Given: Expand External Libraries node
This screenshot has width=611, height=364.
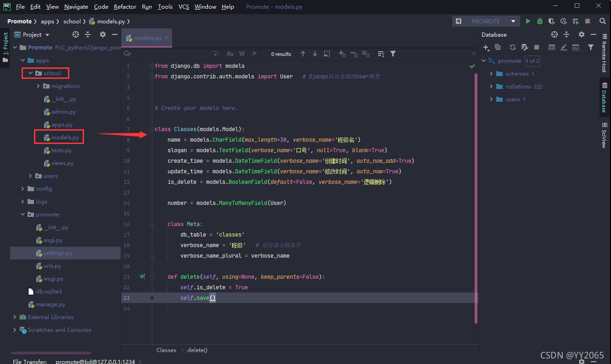Looking at the screenshot, I should (15, 317).
